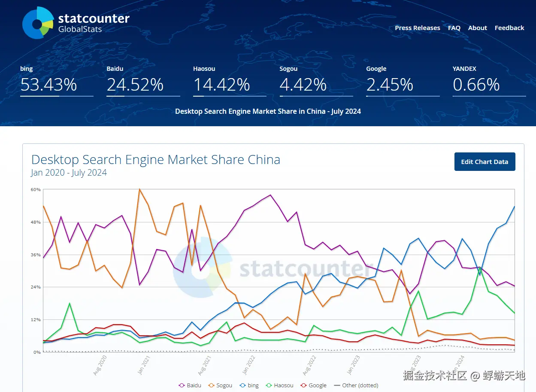Viewport: 536px width, 392px height.
Task: Click the bing 53.43% statistic
Action: click(57, 80)
